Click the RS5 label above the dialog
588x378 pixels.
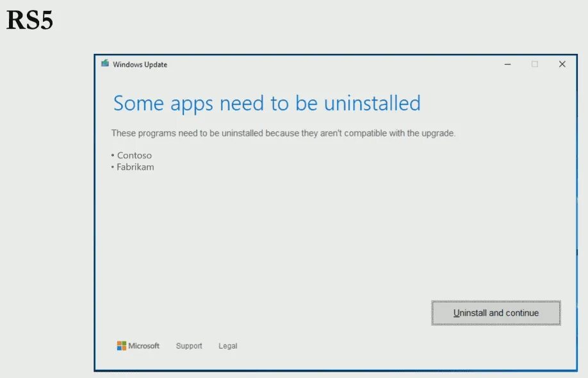click(29, 20)
